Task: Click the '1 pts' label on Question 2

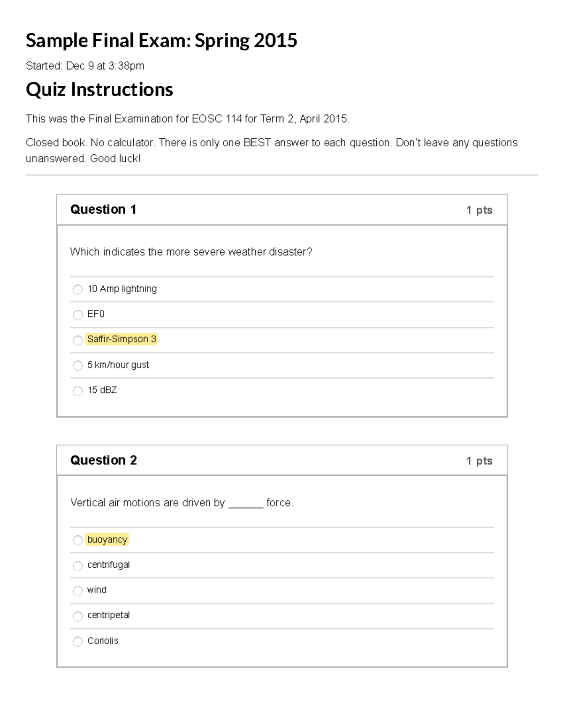Action: coord(479,461)
